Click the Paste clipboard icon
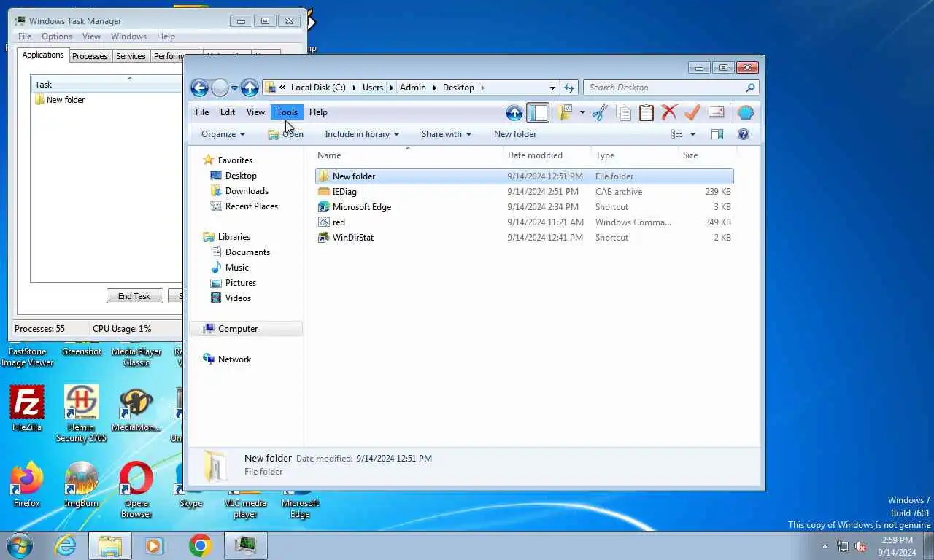The height and width of the screenshot is (560, 934). 647,112
